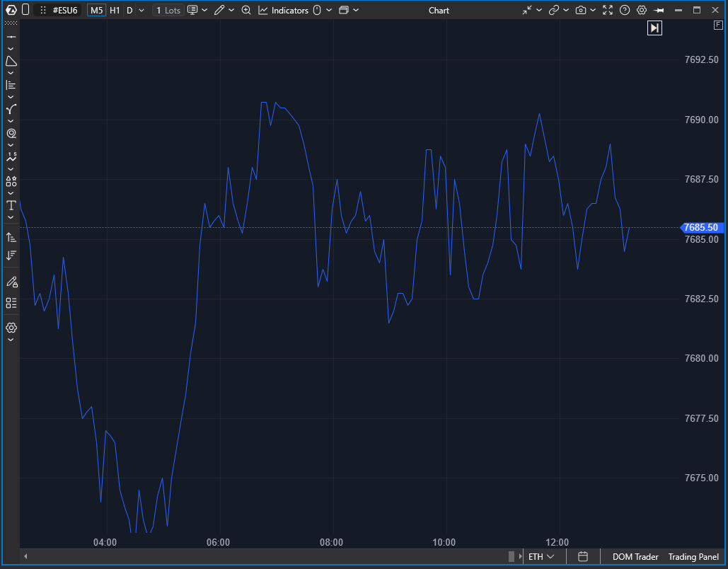Click the dotted toolbar grip handle

tap(11, 23)
